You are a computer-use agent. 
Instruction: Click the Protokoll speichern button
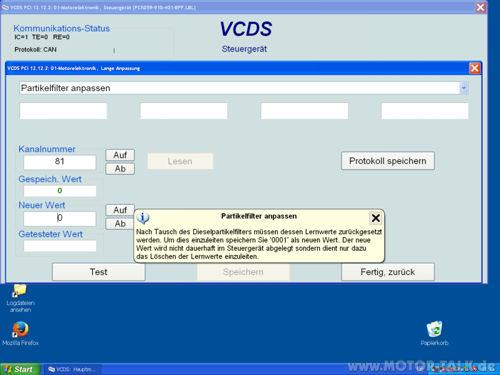(388, 161)
